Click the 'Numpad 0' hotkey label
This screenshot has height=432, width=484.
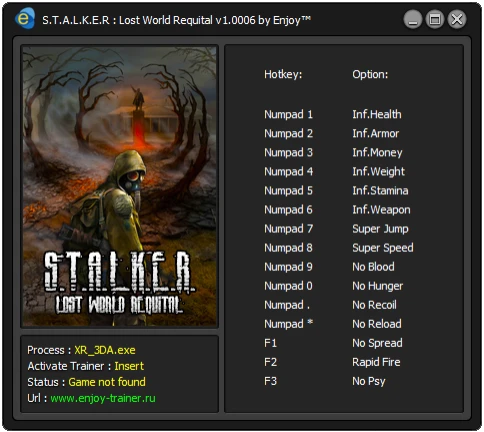coord(288,286)
